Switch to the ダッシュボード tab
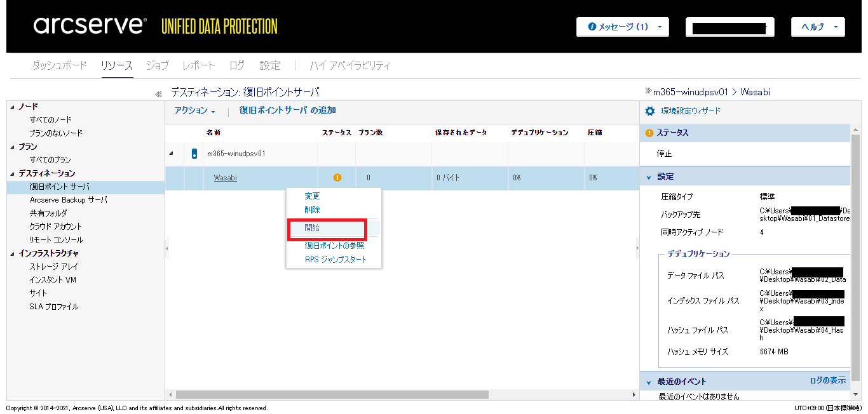The height and width of the screenshot is (414, 868). [x=60, y=65]
